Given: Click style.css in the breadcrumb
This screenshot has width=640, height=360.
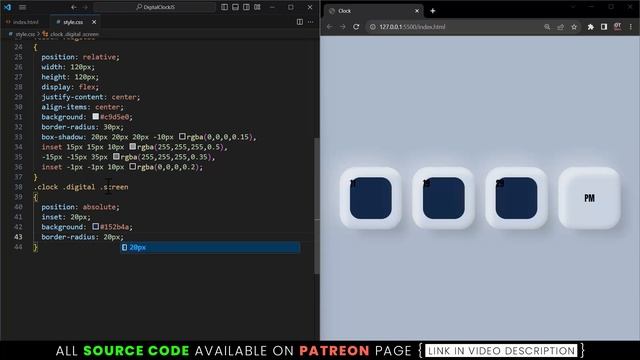Looking at the screenshot, I should 24,34.
